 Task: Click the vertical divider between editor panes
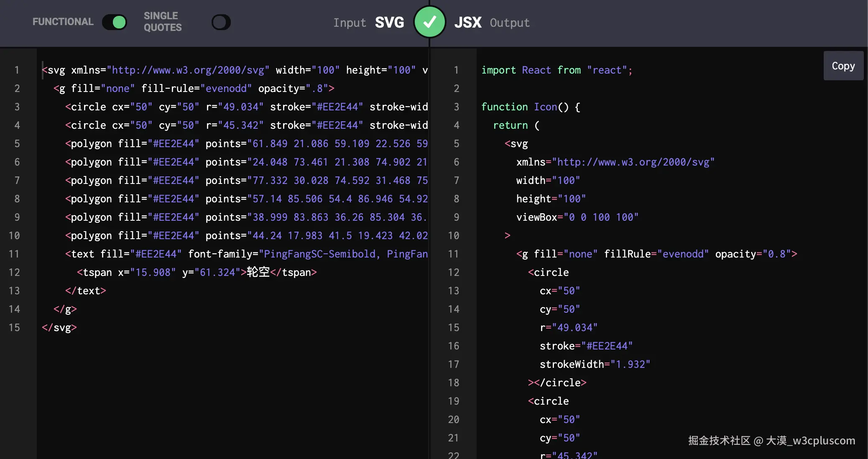[x=429, y=251]
